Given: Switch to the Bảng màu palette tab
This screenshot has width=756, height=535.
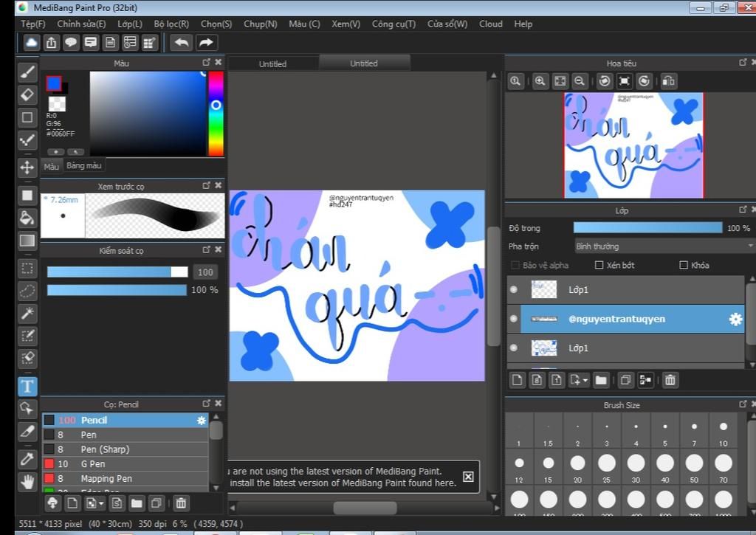Looking at the screenshot, I should [x=84, y=166].
